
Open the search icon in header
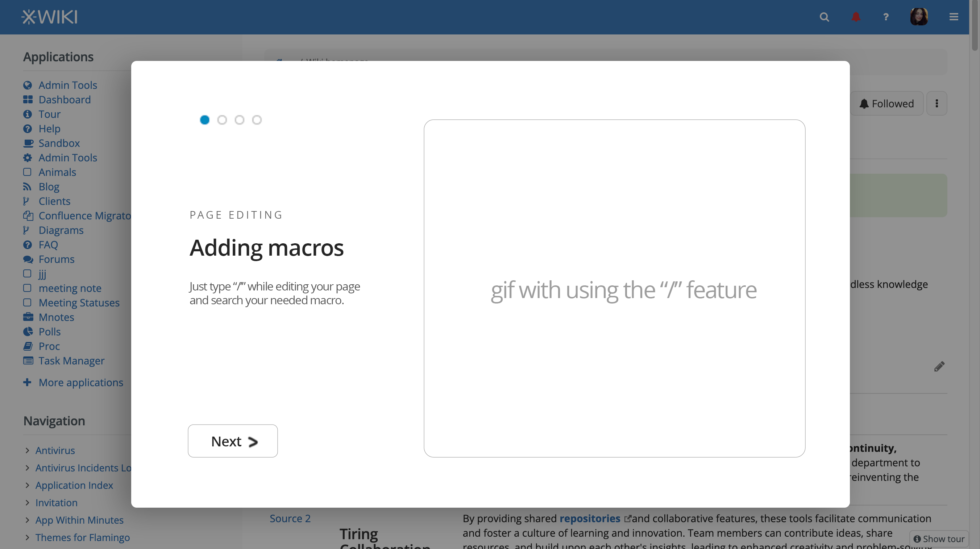pyautogui.click(x=824, y=17)
